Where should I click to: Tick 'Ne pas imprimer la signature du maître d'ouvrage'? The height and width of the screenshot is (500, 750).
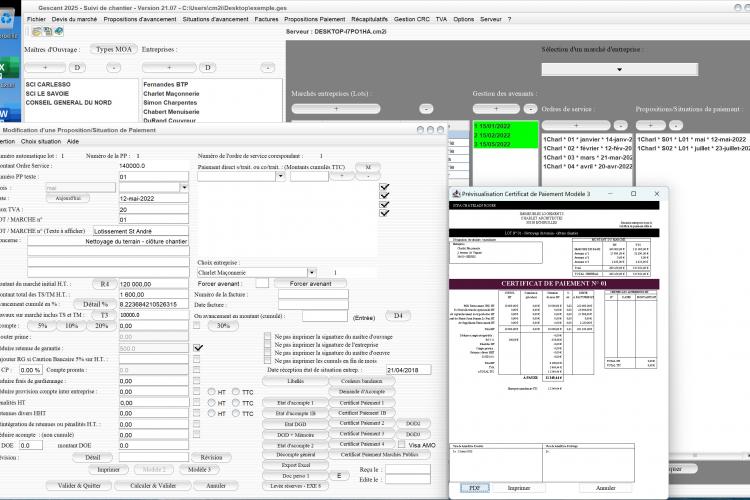(x=267, y=337)
